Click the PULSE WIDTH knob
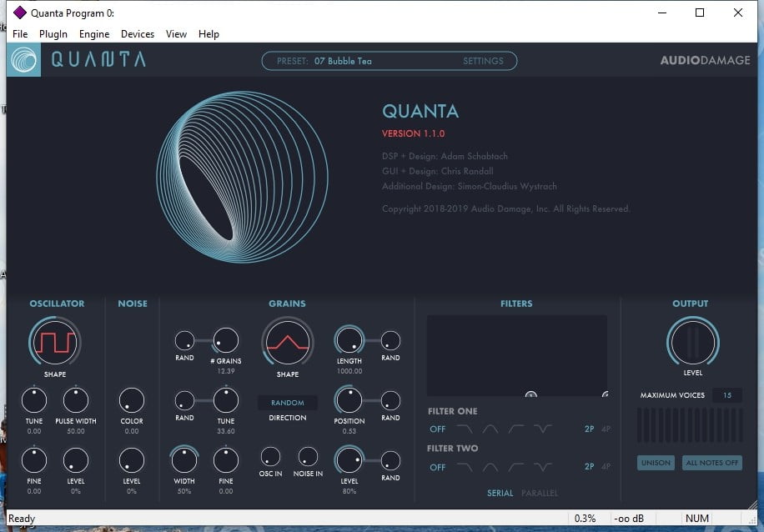This screenshot has height=532, width=764. click(76, 400)
